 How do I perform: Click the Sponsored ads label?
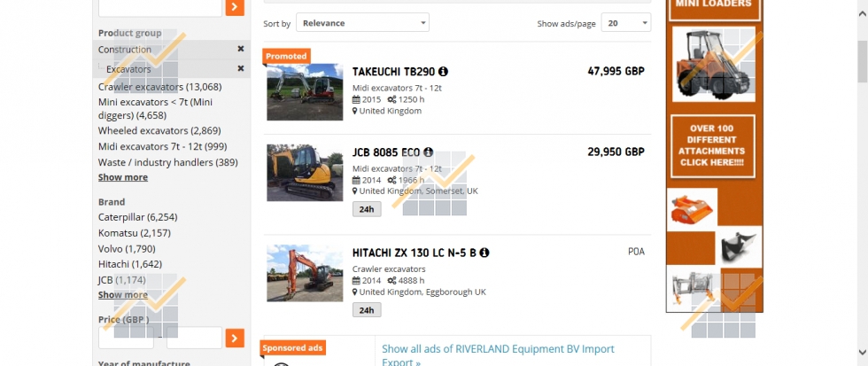pos(292,347)
